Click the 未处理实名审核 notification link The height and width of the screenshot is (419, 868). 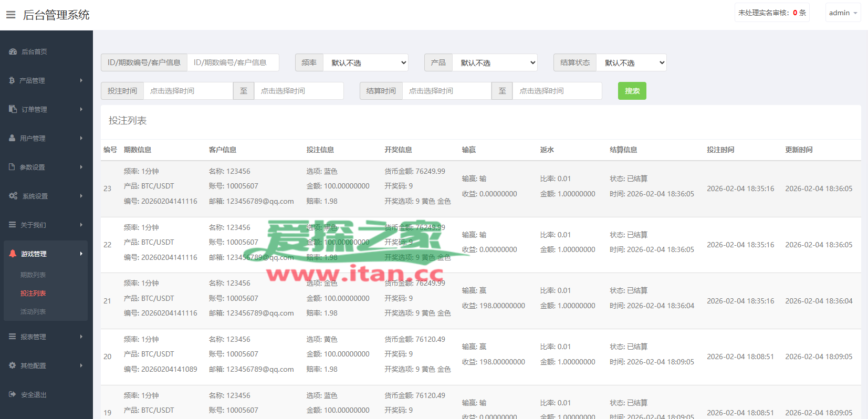pos(771,13)
